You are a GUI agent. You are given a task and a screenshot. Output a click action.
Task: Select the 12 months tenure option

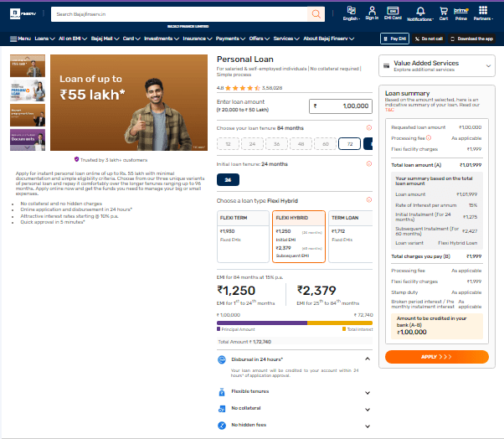[227, 144]
